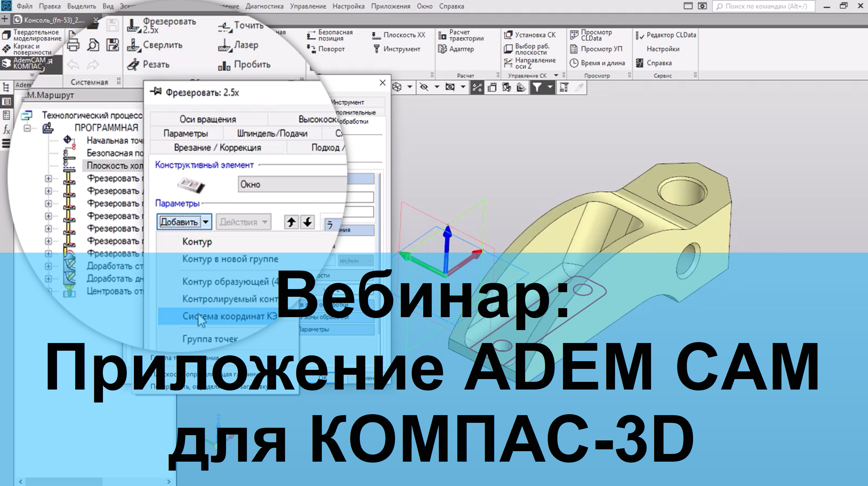Open the AdemCAM Справка help
The width and height of the screenshot is (868, 486).
click(654, 63)
